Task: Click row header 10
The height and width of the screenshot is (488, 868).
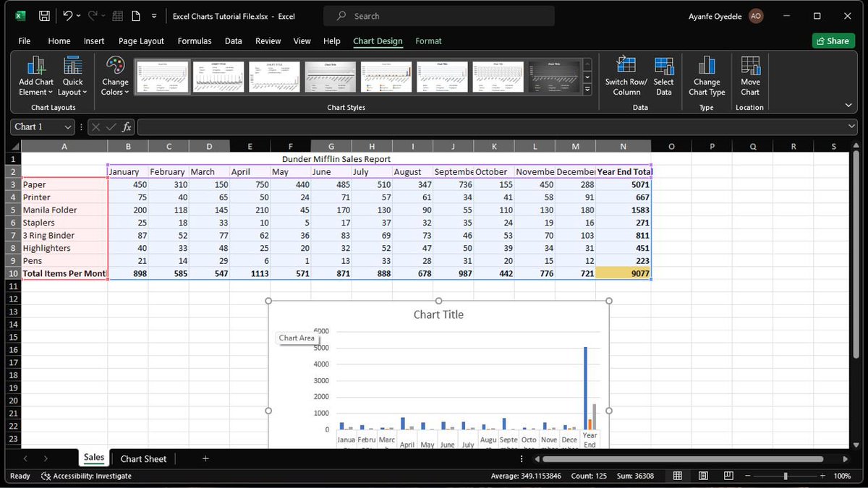Action: (13, 274)
